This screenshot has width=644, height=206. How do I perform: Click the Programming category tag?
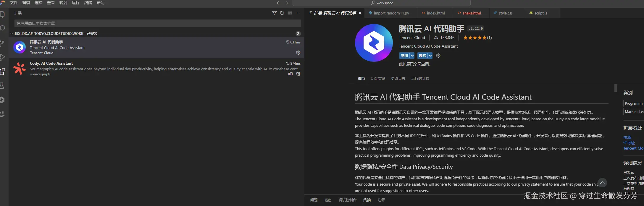click(634, 103)
